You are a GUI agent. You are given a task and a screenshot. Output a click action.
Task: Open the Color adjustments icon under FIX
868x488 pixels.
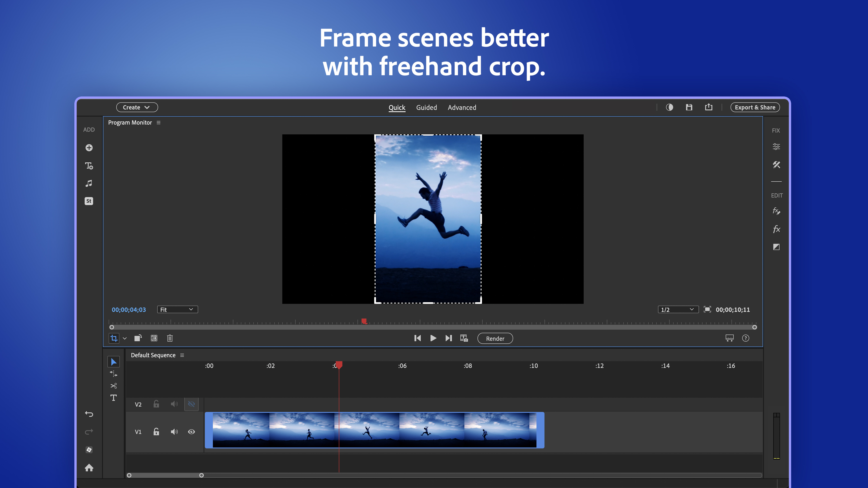click(777, 146)
